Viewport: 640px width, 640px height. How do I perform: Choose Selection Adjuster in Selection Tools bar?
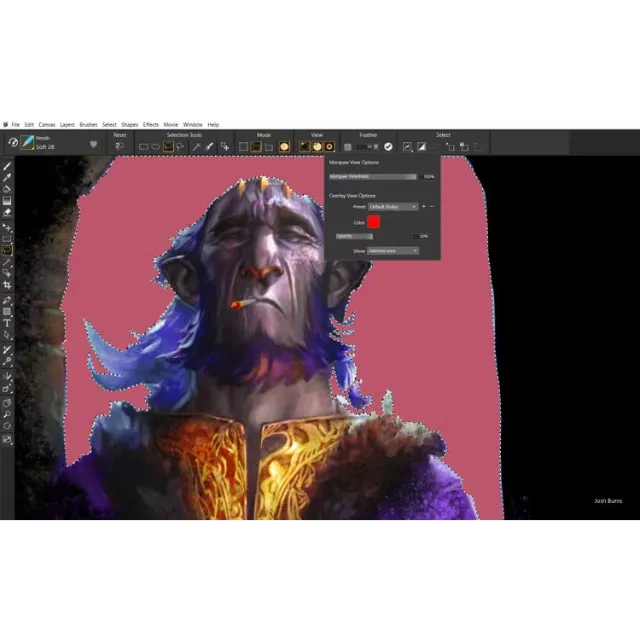pos(224,147)
